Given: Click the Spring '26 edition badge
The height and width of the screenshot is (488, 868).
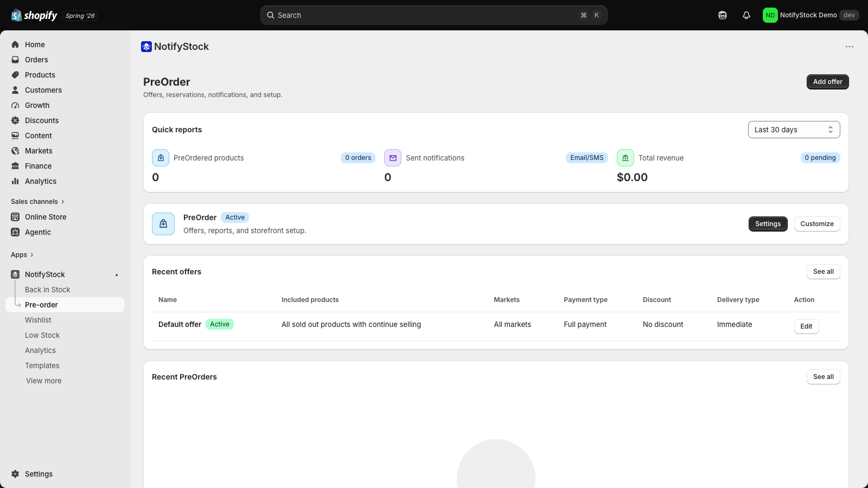Looking at the screenshot, I should point(80,16).
